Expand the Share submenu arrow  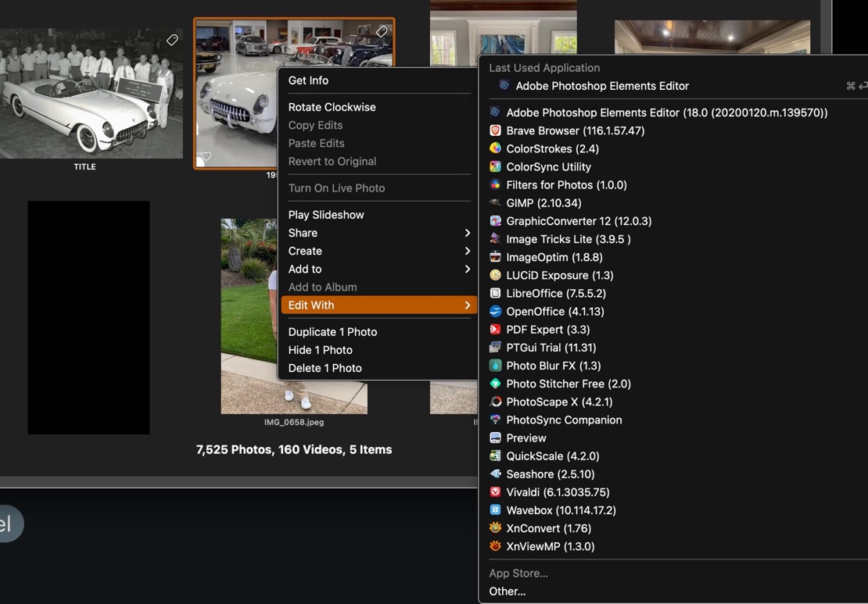[x=467, y=233]
